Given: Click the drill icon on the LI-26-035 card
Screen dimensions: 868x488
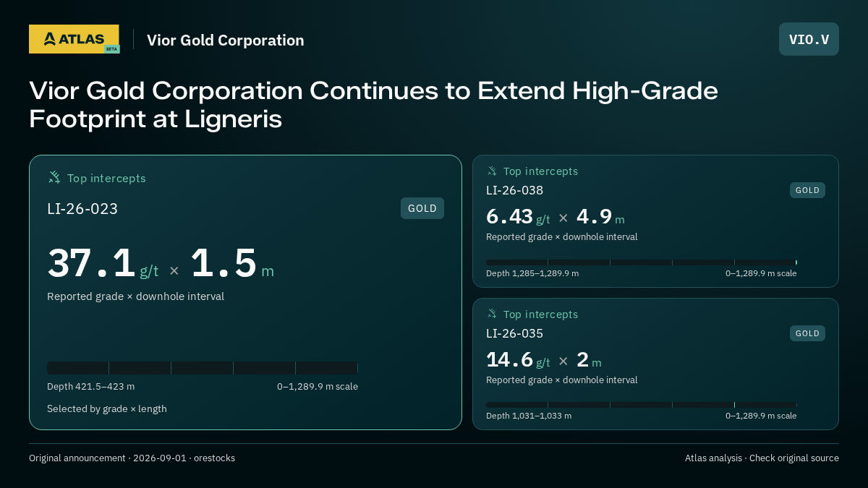Looking at the screenshot, I should (492, 313).
